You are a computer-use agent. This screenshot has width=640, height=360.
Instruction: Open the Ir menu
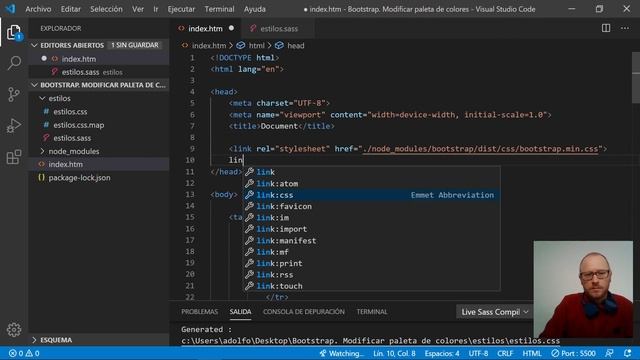pyautogui.click(x=156, y=9)
